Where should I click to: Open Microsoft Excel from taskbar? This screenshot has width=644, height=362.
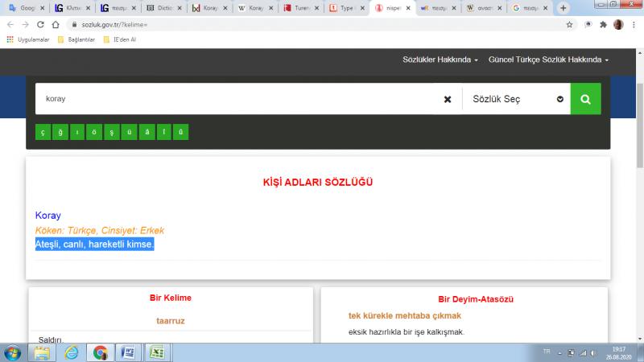[157, 353]
